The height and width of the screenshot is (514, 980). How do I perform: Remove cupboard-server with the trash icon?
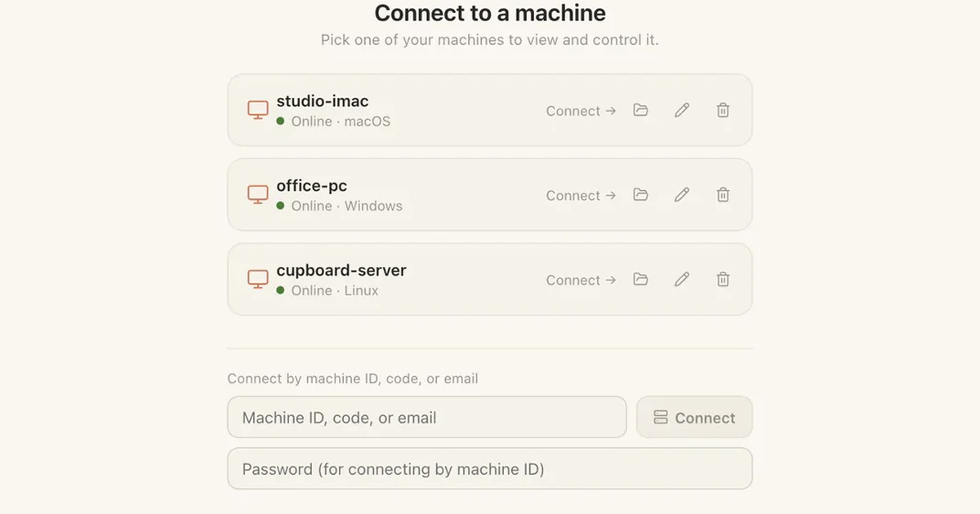(x=723, y=279)
